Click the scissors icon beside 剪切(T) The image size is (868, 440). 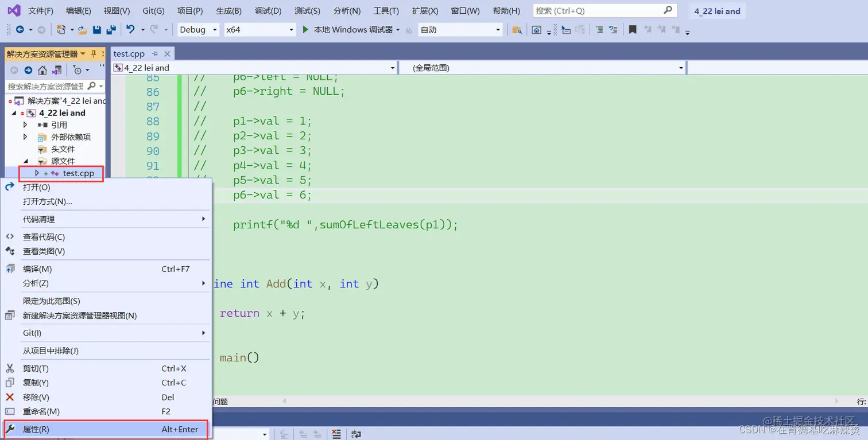pyautogui.click(x=10, y=368)
